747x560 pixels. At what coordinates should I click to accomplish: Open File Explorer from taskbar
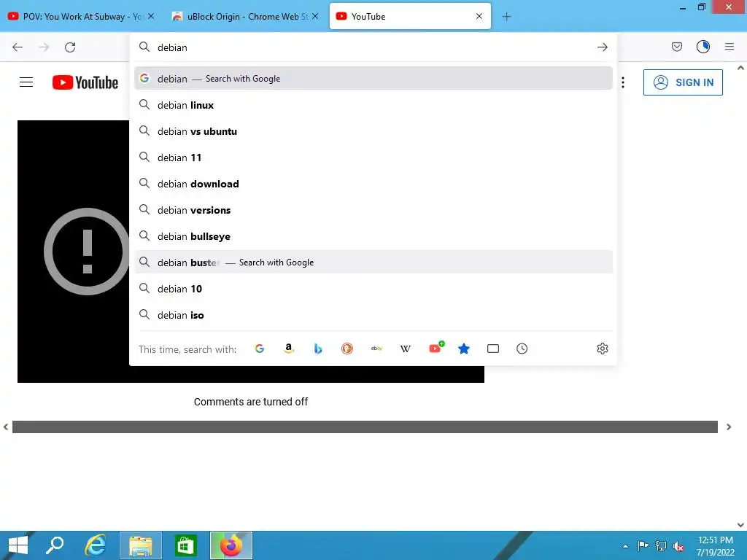pyautogui.click(x=141, y=545)
